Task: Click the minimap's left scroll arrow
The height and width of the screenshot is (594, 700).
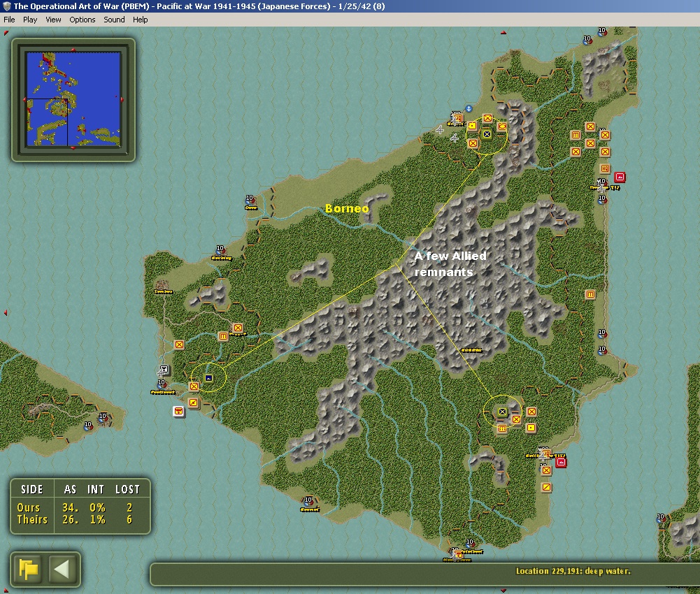Action: (24, 99)
